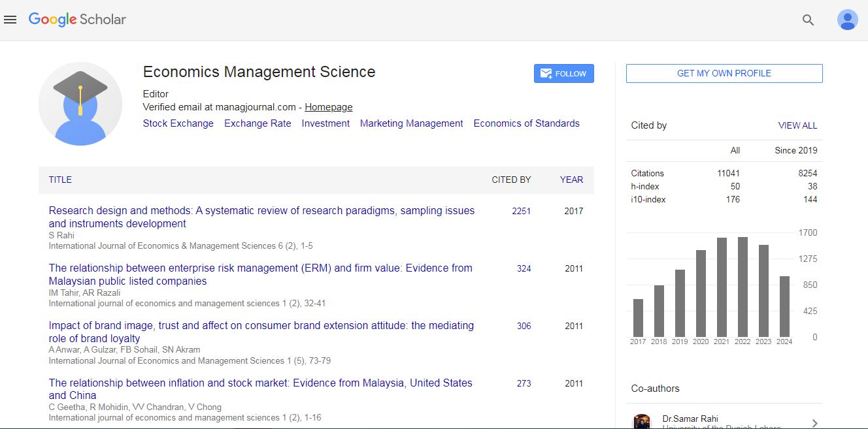This screenshot has height=429, width=868.
Task: Click the 2017 citations bar
Action: point(638,318)
